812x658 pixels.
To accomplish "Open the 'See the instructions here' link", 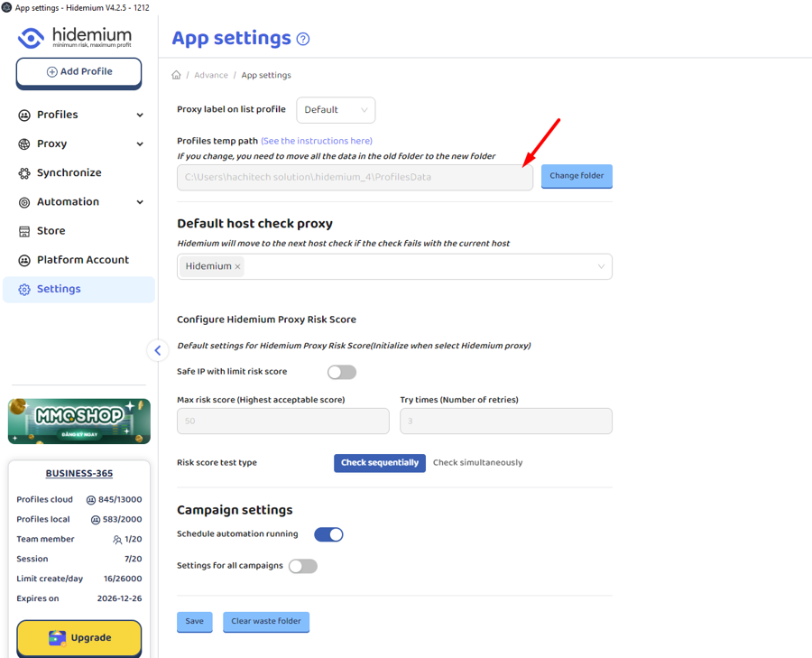I will pyautogui.click(x=317, y=141).
